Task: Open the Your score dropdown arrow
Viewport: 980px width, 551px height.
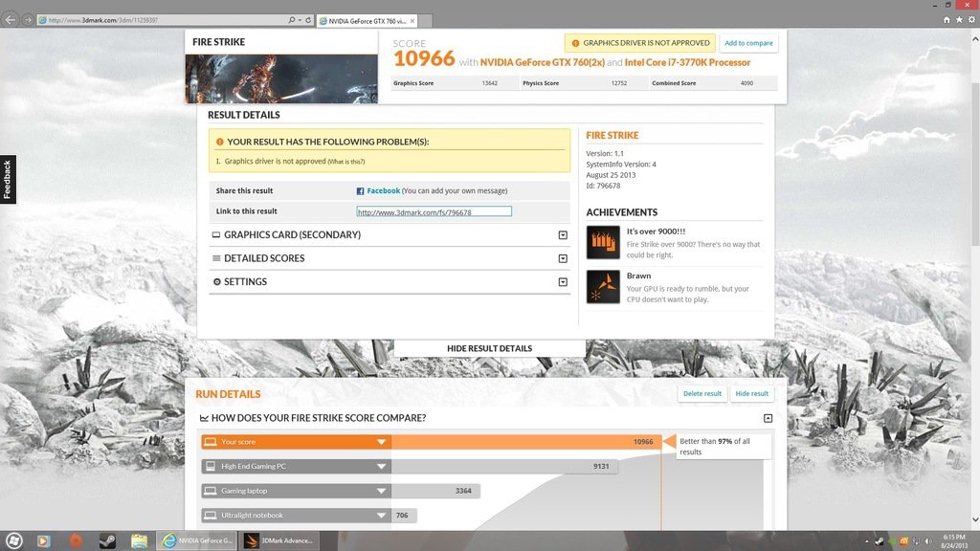Action: (381, 442)
